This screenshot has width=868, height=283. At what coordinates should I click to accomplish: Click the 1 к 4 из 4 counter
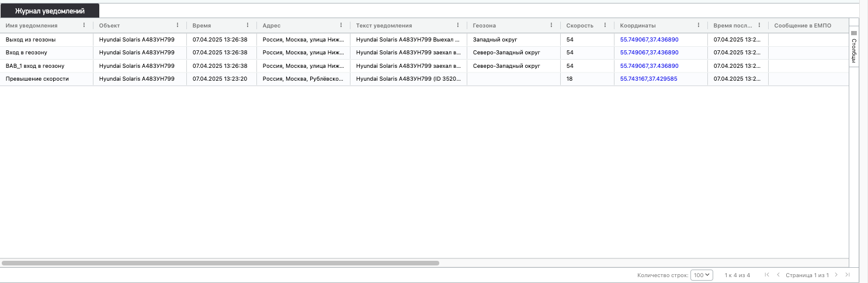(x=737, y=275)
